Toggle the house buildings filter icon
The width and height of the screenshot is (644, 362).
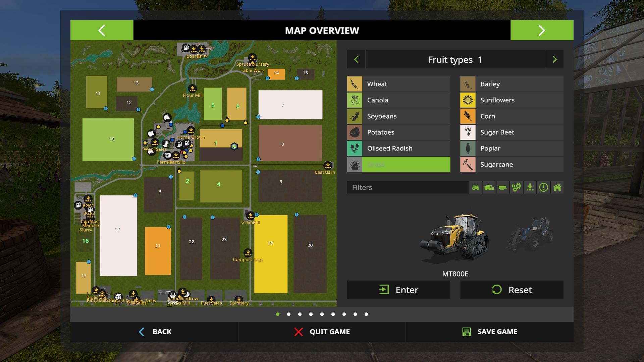[557, 187]
